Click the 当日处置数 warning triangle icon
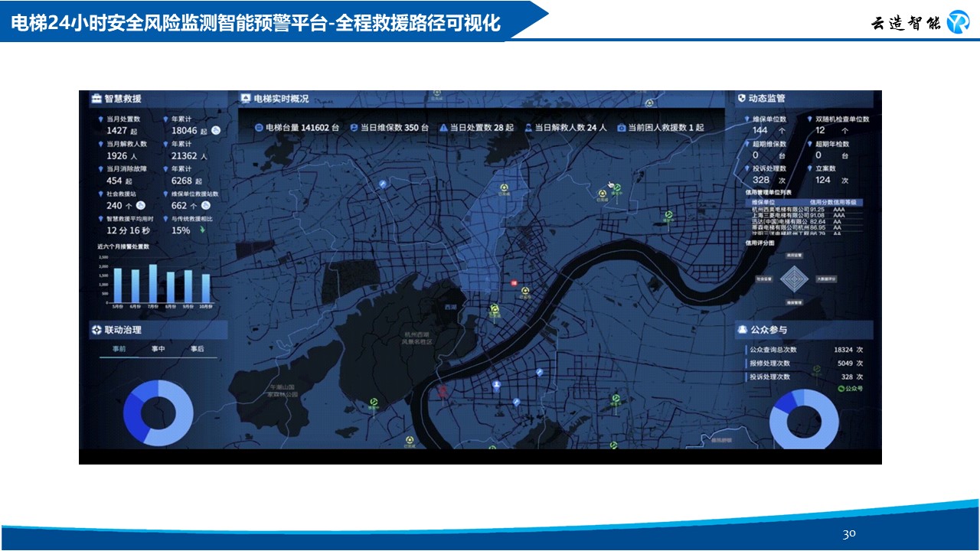The width and height of the screenshot is (980, 551). [x=443, y=128]
